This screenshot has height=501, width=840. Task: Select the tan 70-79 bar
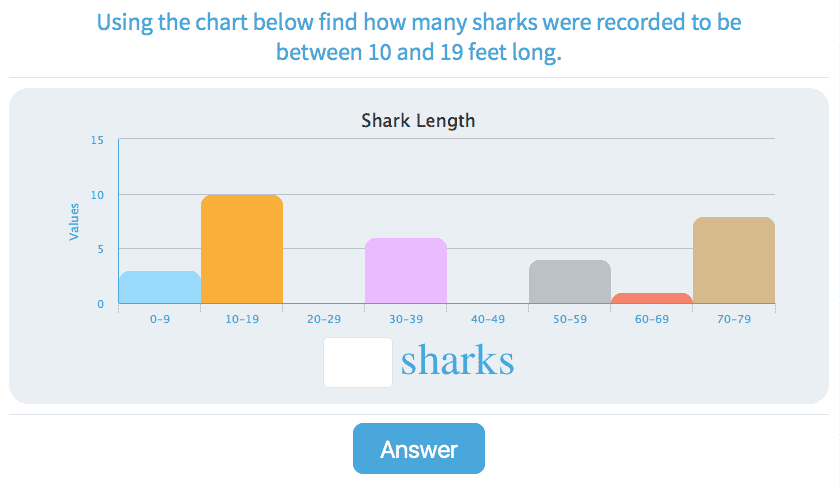[x=734, y=261]
